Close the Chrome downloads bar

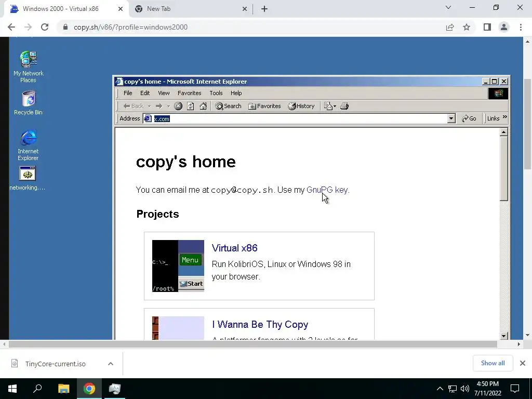point(523,363)
